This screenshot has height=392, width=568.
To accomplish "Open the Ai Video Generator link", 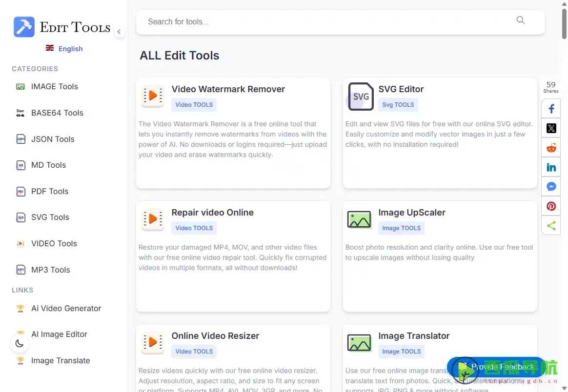I will [66, 309].
